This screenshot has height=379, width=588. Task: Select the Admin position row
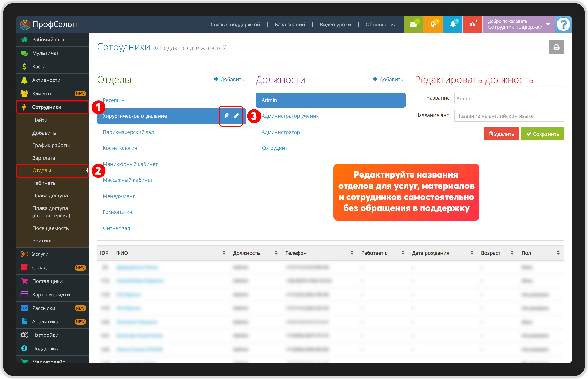330,100
